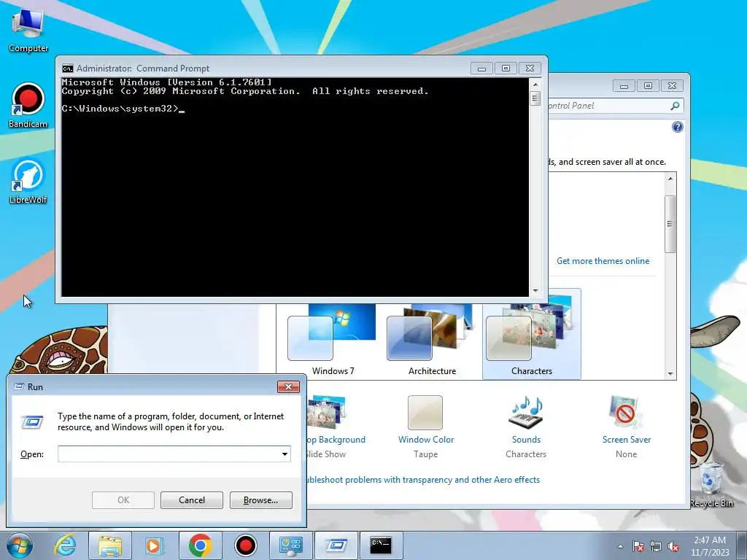Launch Internet Explorer from the taskbar

(x=65, y=545)
